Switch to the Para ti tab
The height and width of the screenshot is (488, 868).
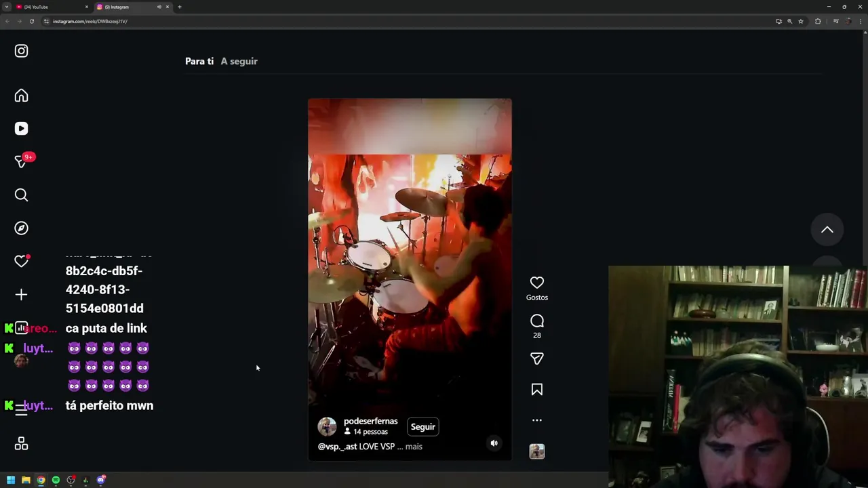click(199, 61)
